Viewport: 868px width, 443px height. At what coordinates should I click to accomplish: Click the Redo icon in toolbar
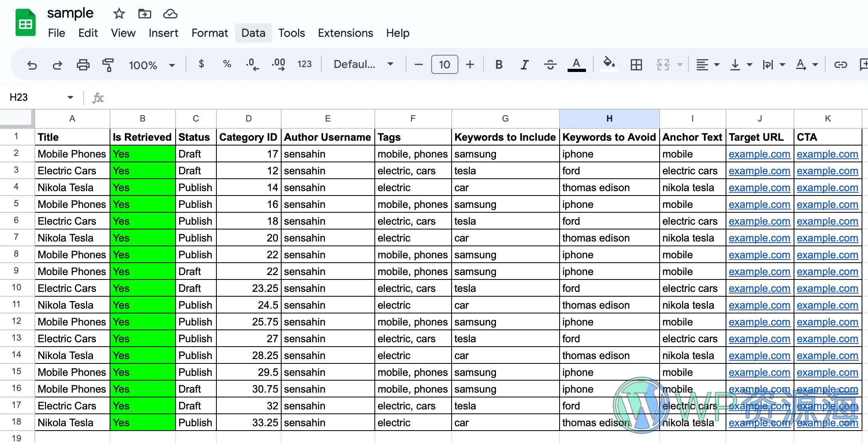coord(56,64)
